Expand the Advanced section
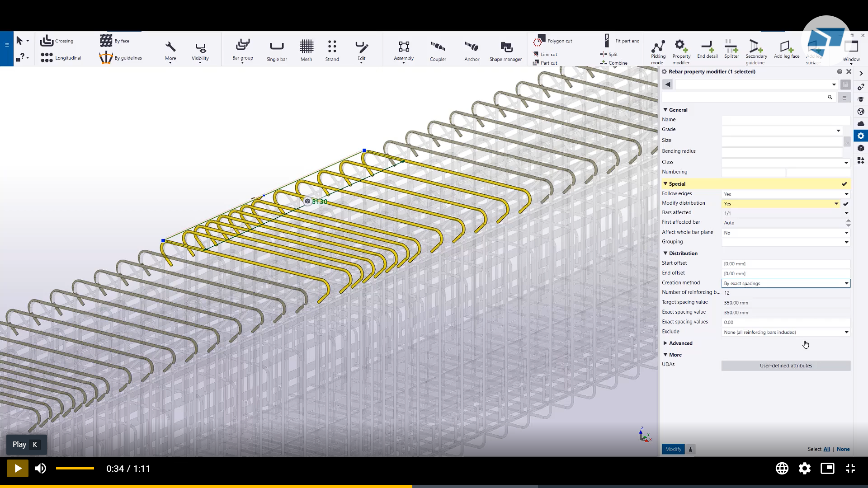This screenshot has width=868, height=488. 665,343
